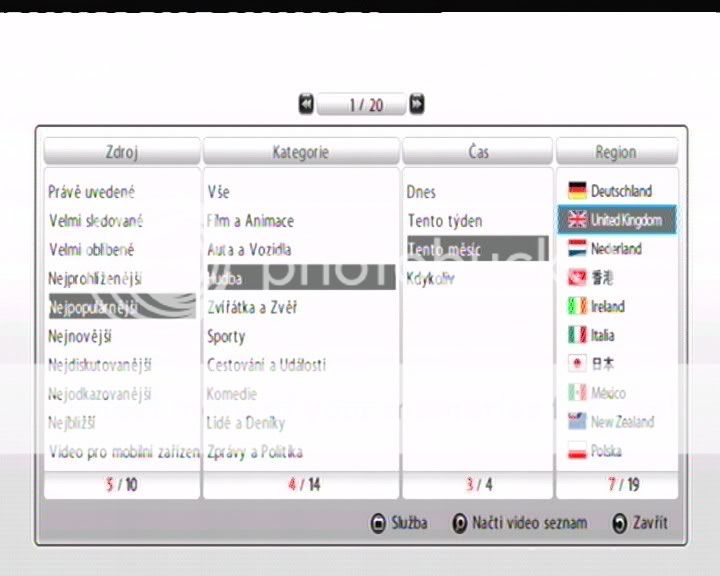720x576 pixels.
Task: Select the Deutschland flag icon
Action: tap(576, 190)
